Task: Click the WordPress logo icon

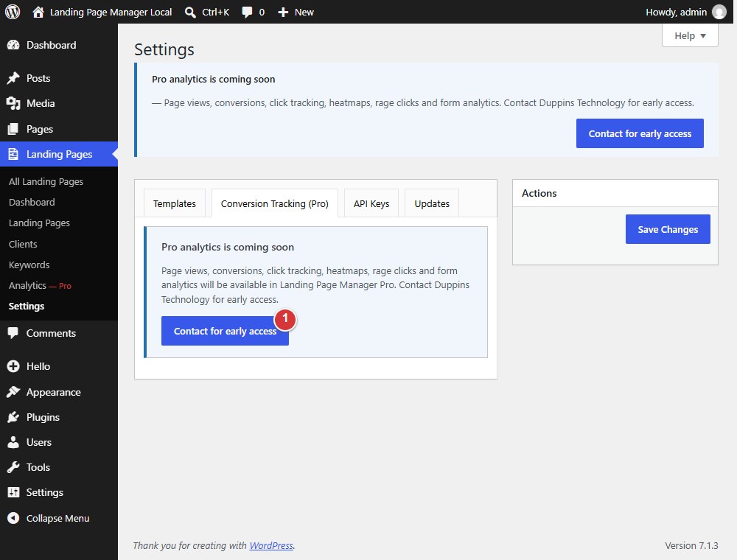Action: point(13,12)
